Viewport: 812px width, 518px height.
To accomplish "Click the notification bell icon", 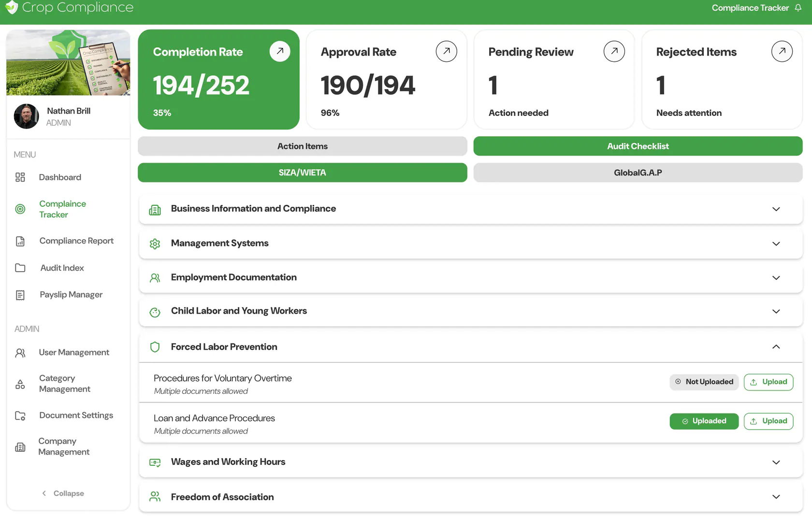I will pos(798,8).
